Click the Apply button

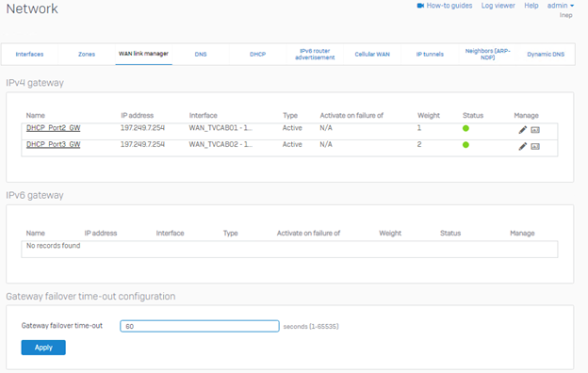43,348
